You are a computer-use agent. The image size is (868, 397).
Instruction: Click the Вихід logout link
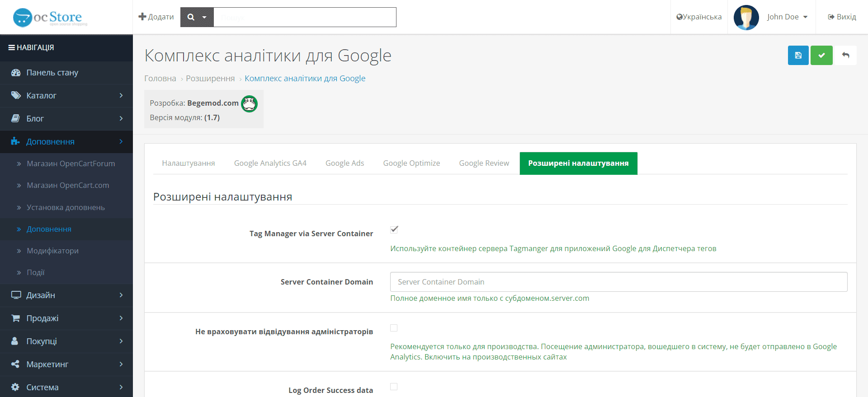click(842, 17)
